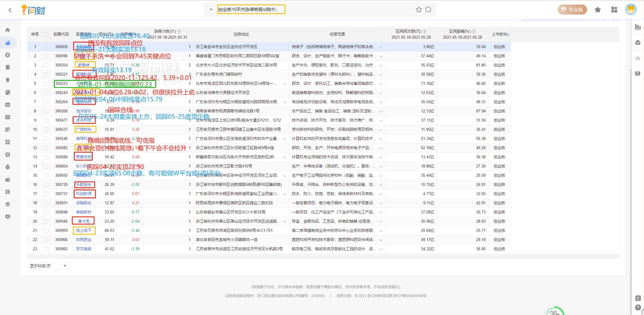Select the stock chart icon in sidebar
644x315 pixels.
(8, 43)
